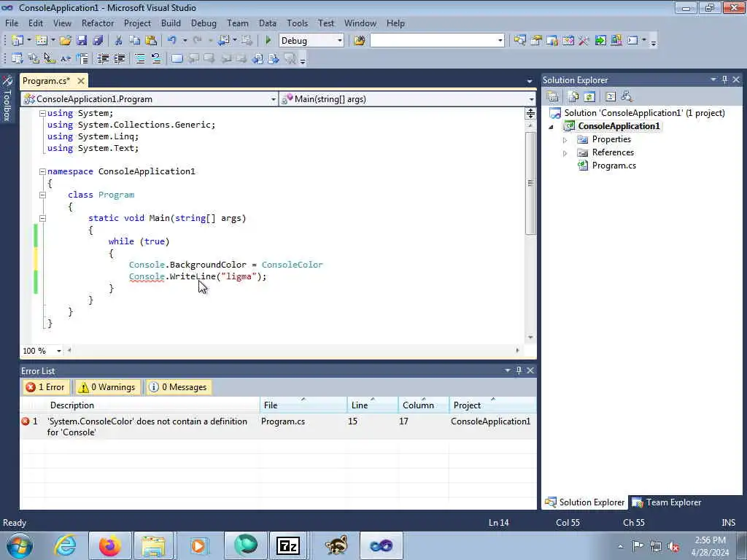Viewport: 747px width, 560px height.
Task: Open the Find combo box dropdown
Action: [x=500, y=41]
